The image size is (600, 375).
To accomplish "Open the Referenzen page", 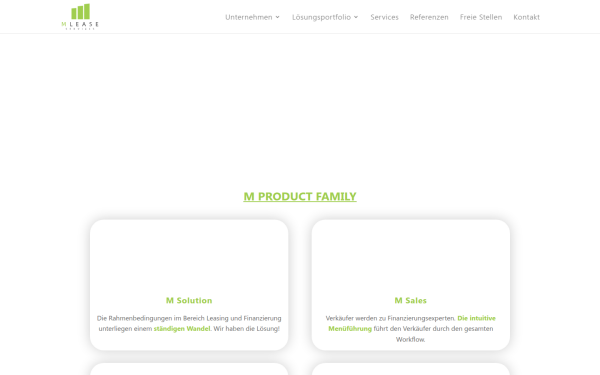I will tap(429, 17).
